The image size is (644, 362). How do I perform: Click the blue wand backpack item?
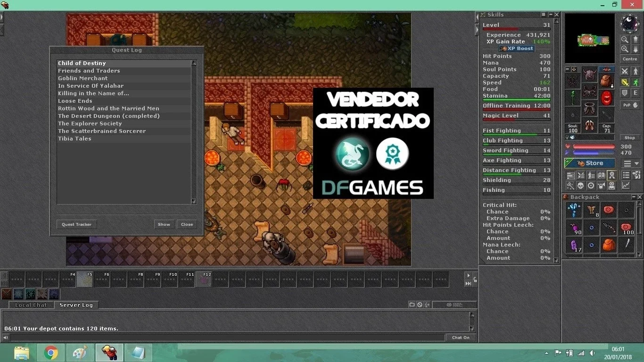pos(574,210)
